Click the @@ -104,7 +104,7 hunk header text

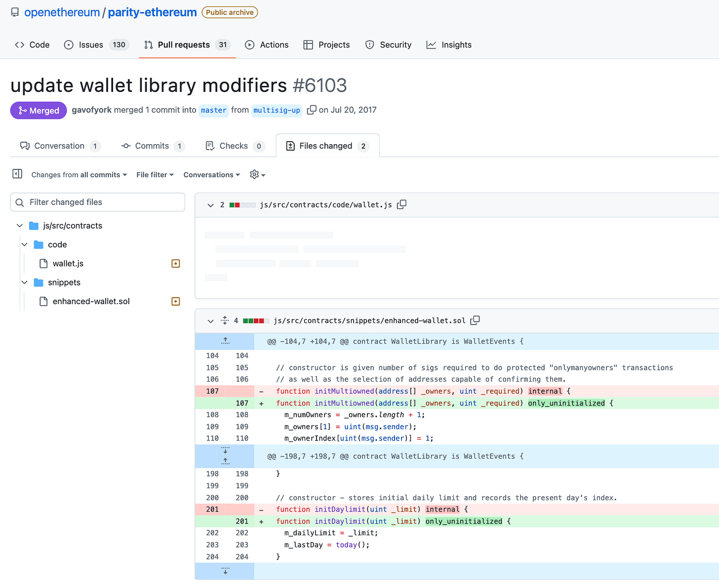click(395, 342)
